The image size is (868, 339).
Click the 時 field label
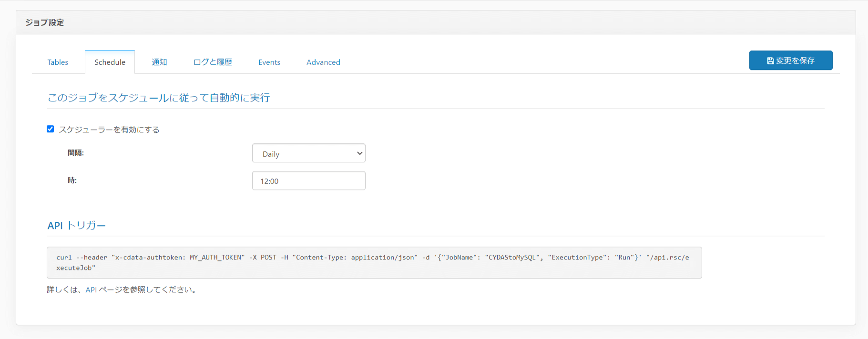(x=72, y=180)
